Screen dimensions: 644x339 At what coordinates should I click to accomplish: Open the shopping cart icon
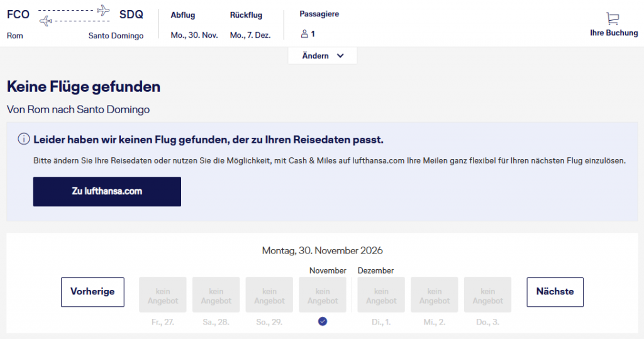613,19
